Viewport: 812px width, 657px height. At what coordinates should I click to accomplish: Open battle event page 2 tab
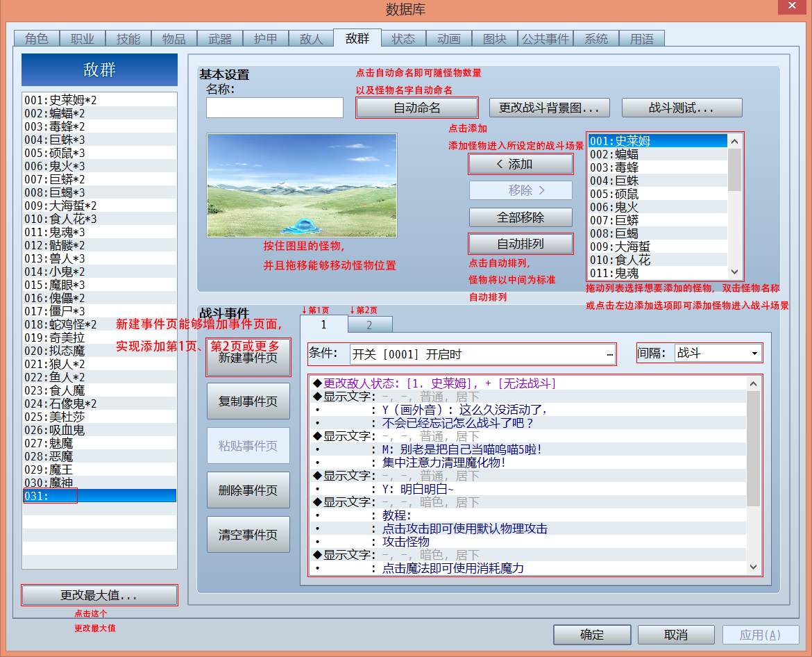(x=370, y=325)
